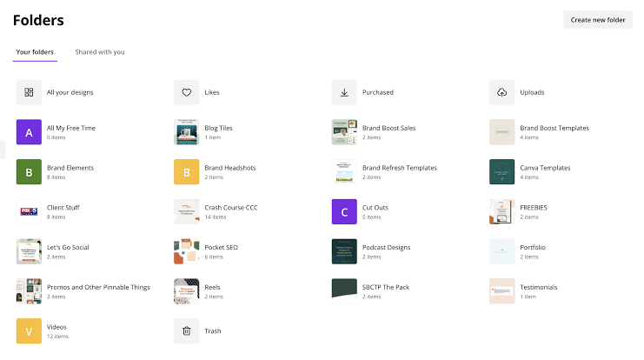The height and width of the screenshot is (360, 644).
Task: Click the yellow B Brand Headshots icon
Action: pyautogui.click(x=187, y=172)
